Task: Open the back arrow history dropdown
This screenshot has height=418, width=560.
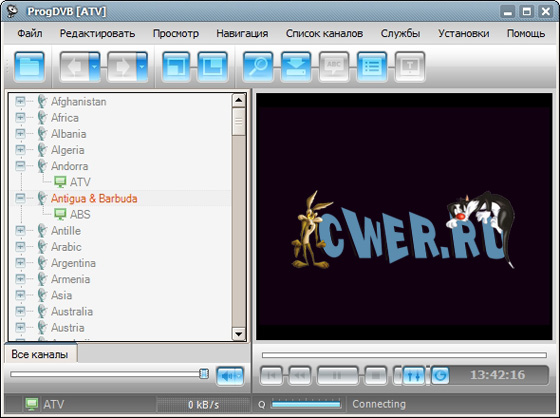Action: [x=94, y=67]
